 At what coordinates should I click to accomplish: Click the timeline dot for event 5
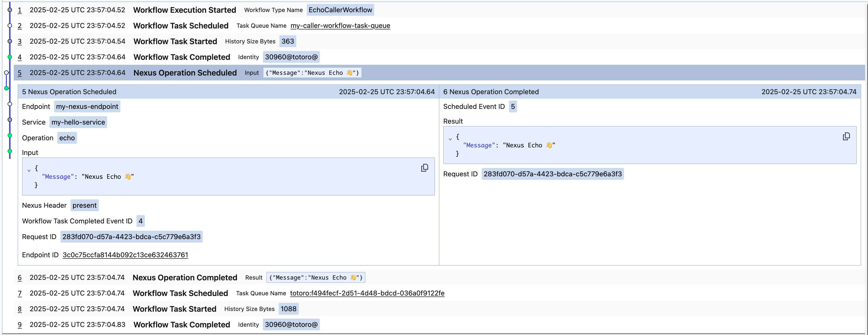pyautogui.click(x=6, y=73)
